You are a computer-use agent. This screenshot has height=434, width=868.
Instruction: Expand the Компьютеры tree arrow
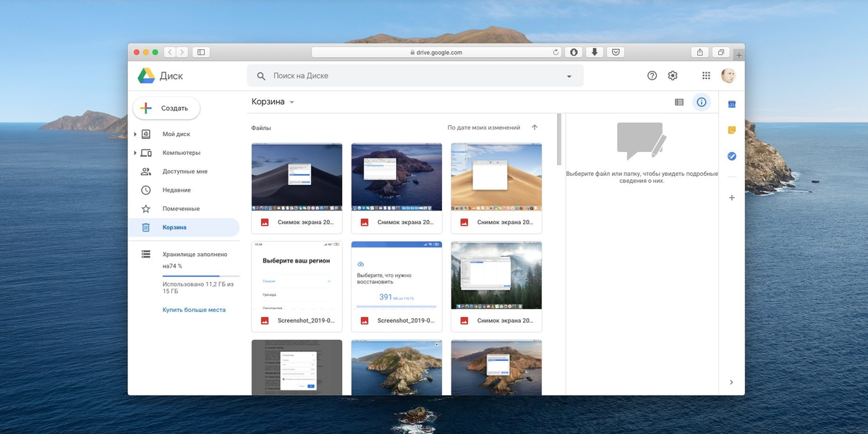point(135,153)
